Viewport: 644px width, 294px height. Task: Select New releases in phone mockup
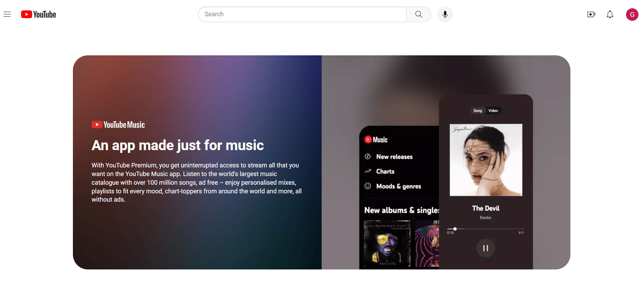[389, 157]
